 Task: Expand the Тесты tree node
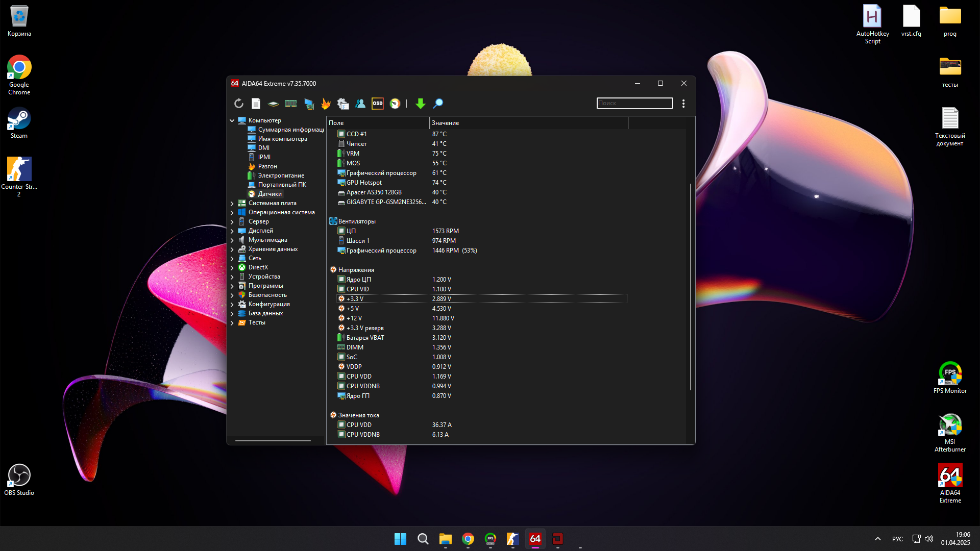point(232,322)
